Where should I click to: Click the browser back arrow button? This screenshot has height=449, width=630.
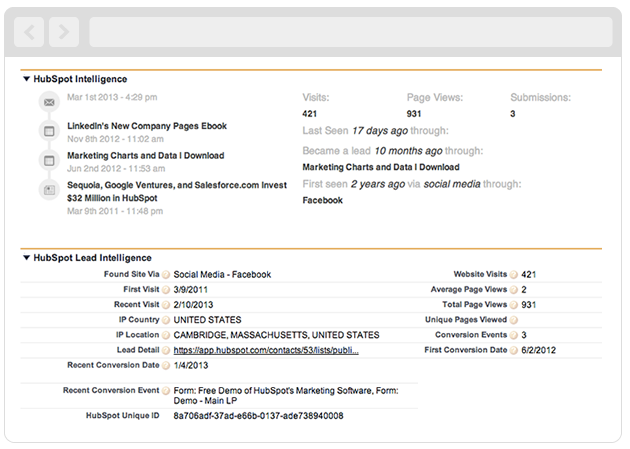[x=29, y=32]
